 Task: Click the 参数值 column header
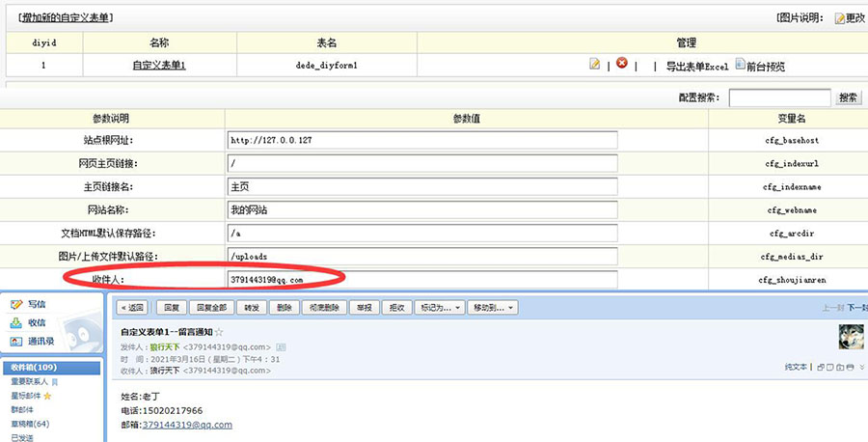tap(466, 119)
